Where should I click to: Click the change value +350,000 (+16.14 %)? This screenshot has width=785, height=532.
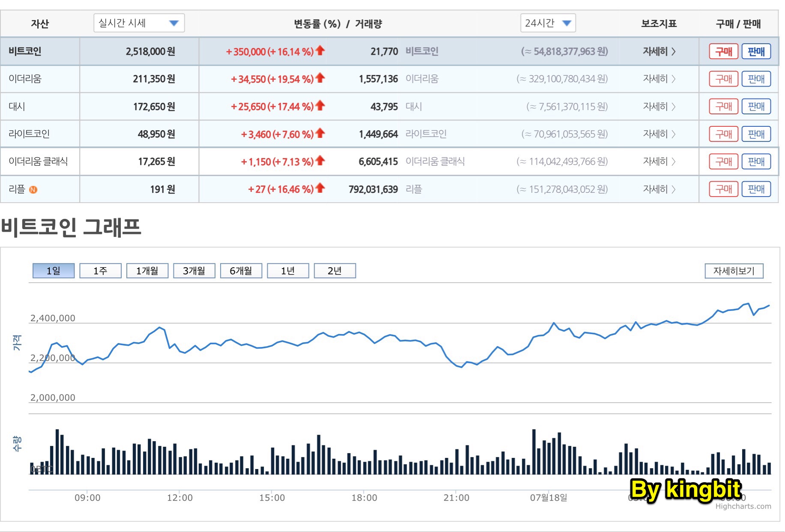coord(270,51)
